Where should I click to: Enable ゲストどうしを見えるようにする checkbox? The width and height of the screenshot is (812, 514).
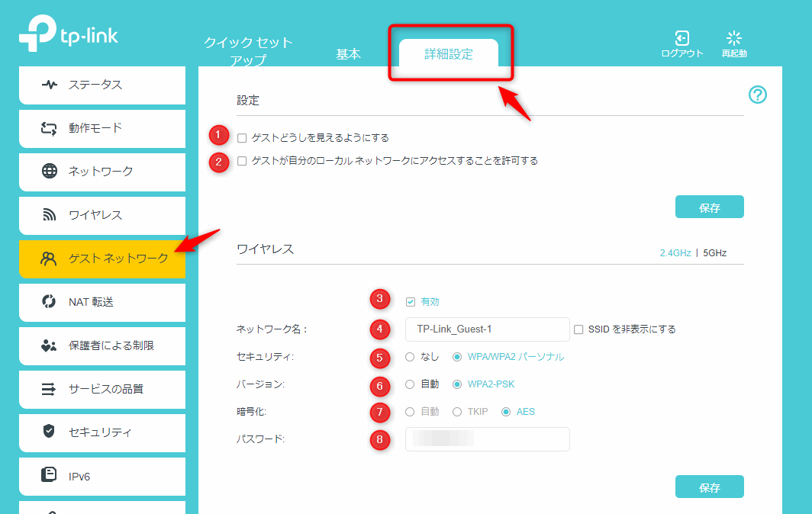pyautogui.click(x=242, y=138)
